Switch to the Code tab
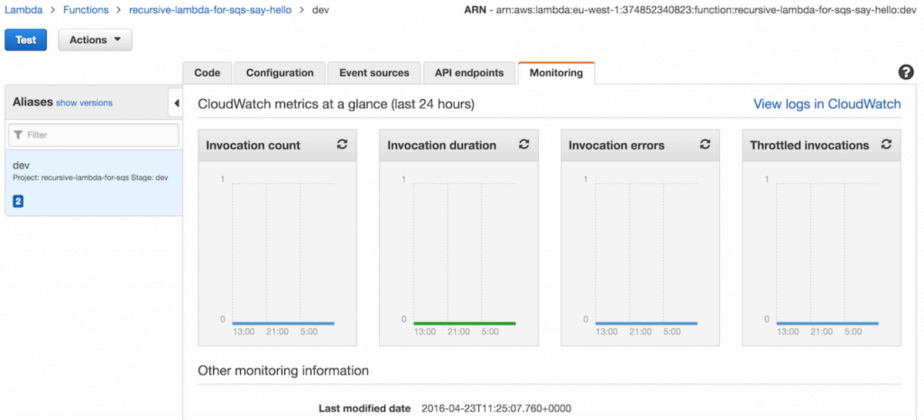This screenshot has width=924, height=420. (207, 73)
